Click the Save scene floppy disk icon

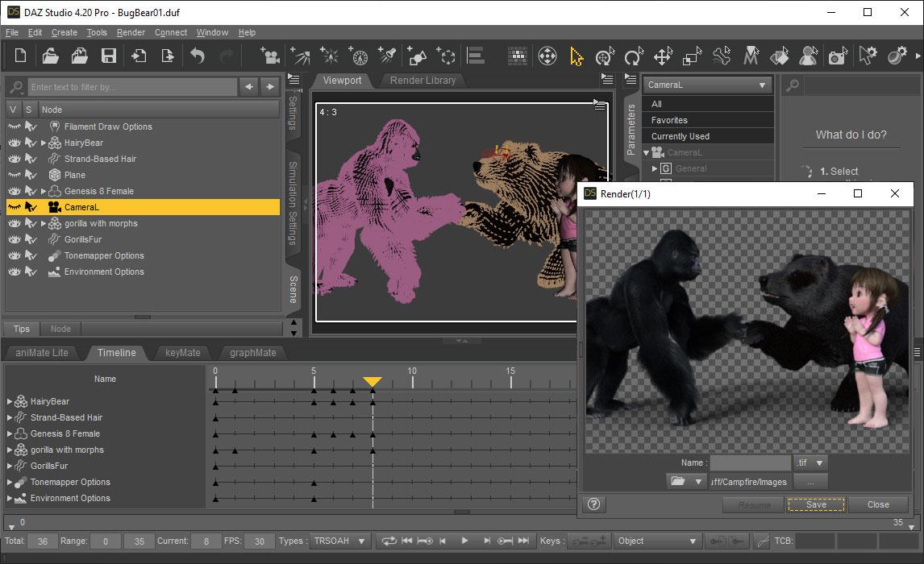click(108, 56)
